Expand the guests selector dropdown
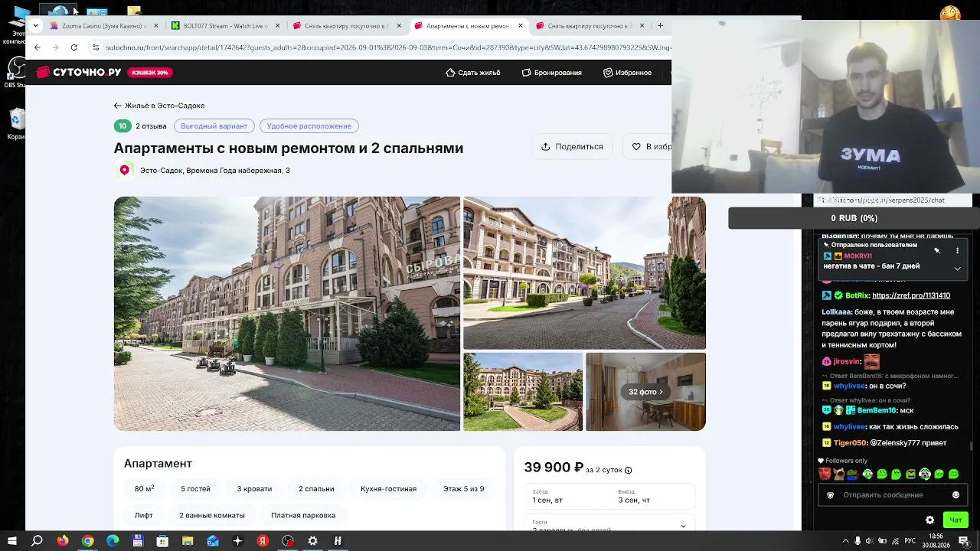980x551 pixels. [683, 526]
